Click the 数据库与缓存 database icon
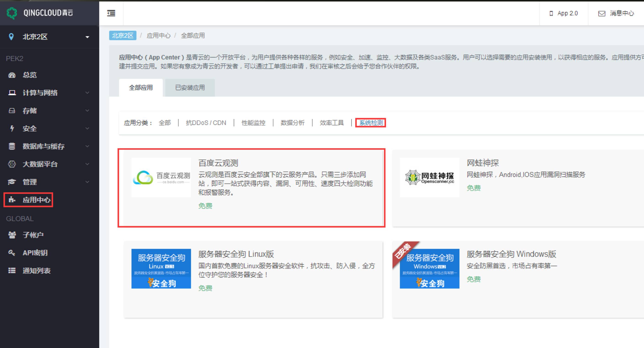The height and width of the screenshot is (348, 644). (12, 146)
